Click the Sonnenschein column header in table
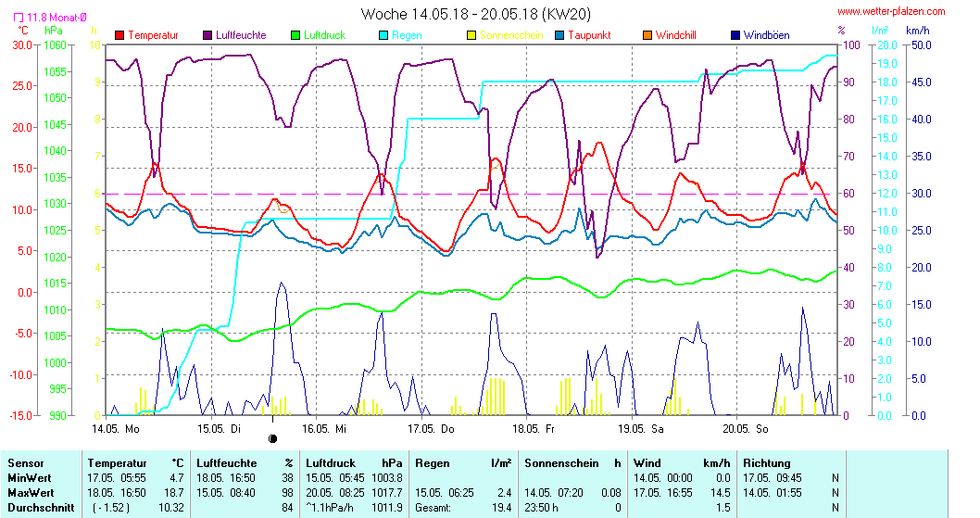The image size is (980, 518). [x=561, y=463]
